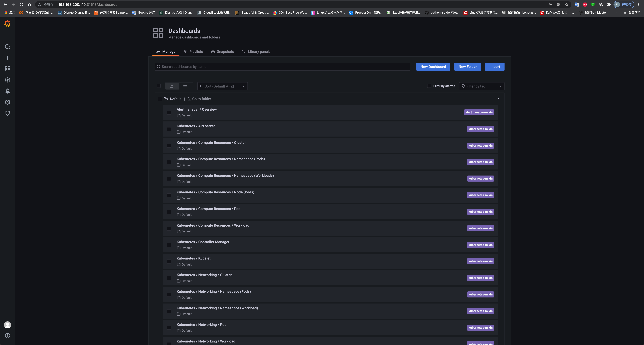Open the user avatar in the sidebar
Image resolution: width=644 pixels, height=345 pixels.
(x=8, y=325)
